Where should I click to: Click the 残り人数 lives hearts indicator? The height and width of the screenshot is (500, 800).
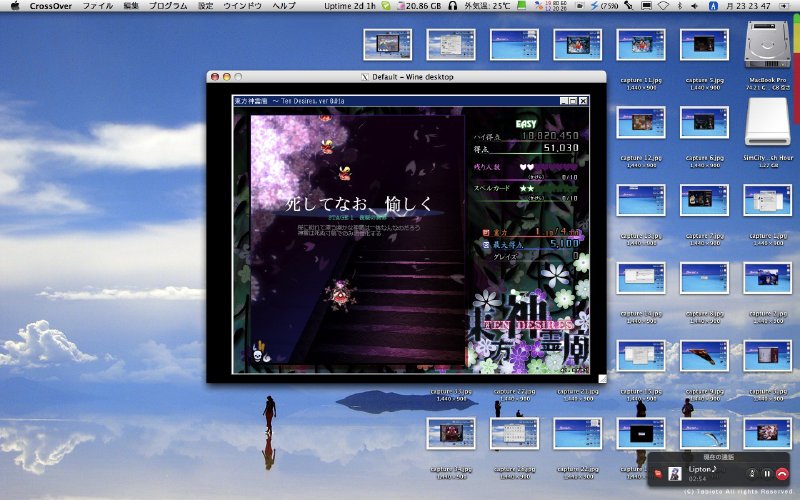[x=548, y=167]
